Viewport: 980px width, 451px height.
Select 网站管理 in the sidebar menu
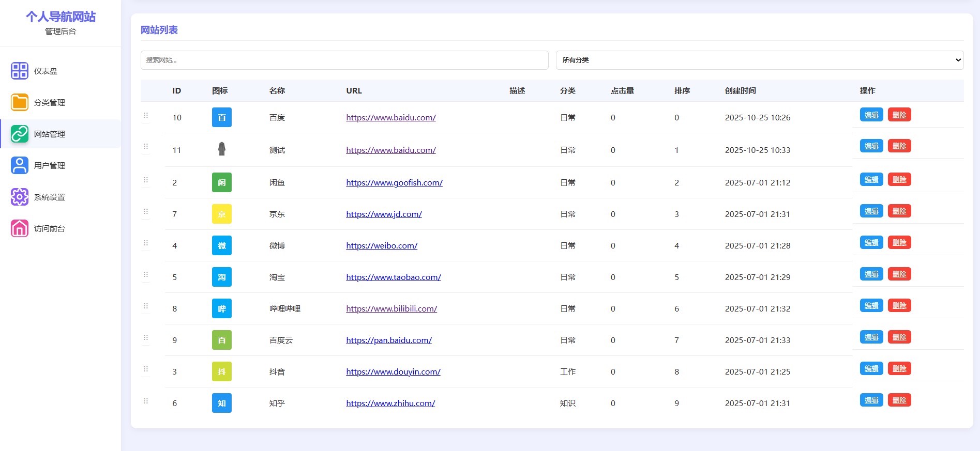50,134
